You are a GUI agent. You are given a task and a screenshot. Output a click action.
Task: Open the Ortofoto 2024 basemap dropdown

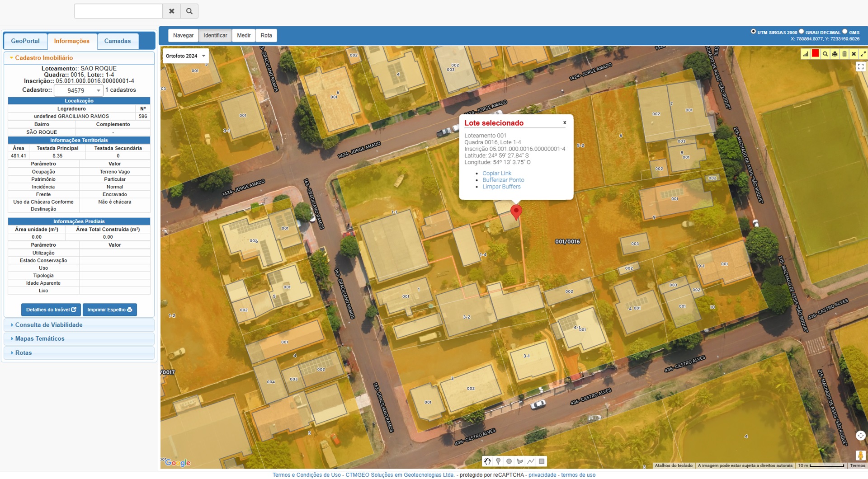(x=185, y=56)
